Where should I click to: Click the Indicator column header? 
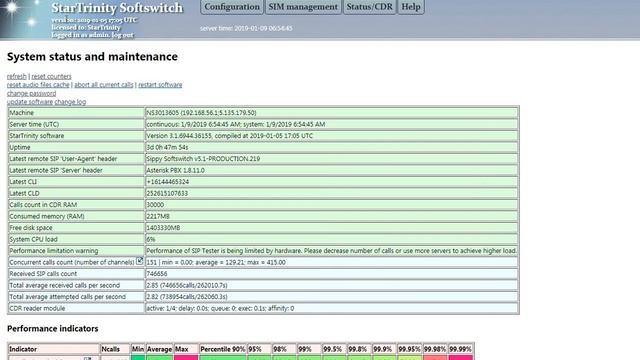click(x=54, y=349)
